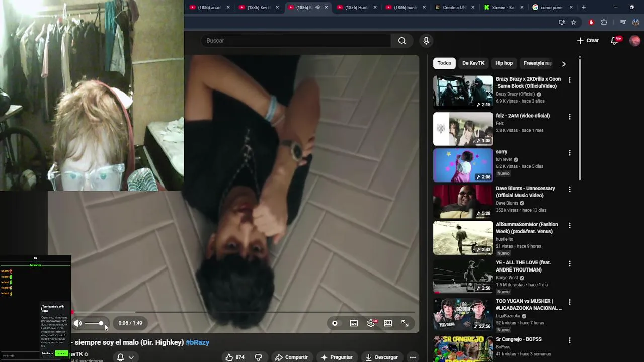
Task: Open the felz - 2AM video thumbnail
Action: tap(463, 129)
